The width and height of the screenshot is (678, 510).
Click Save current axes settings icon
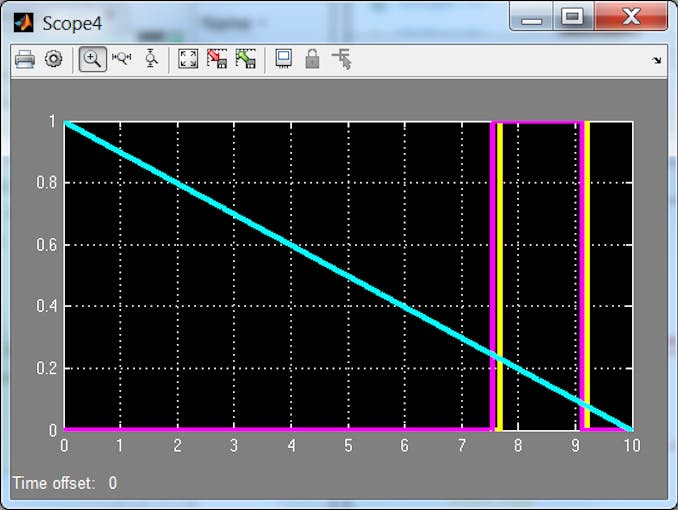(x=217, y=59)
